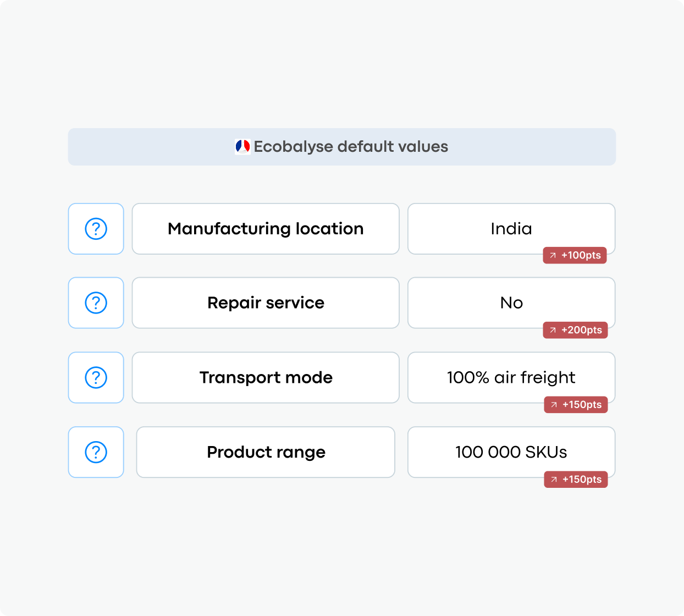Select the Manufacturing location label box

pos(266,229)
